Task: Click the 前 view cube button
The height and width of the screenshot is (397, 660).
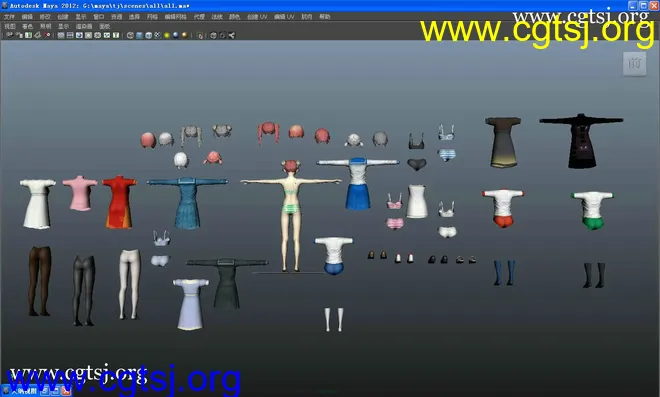Action: click(634, 64)
